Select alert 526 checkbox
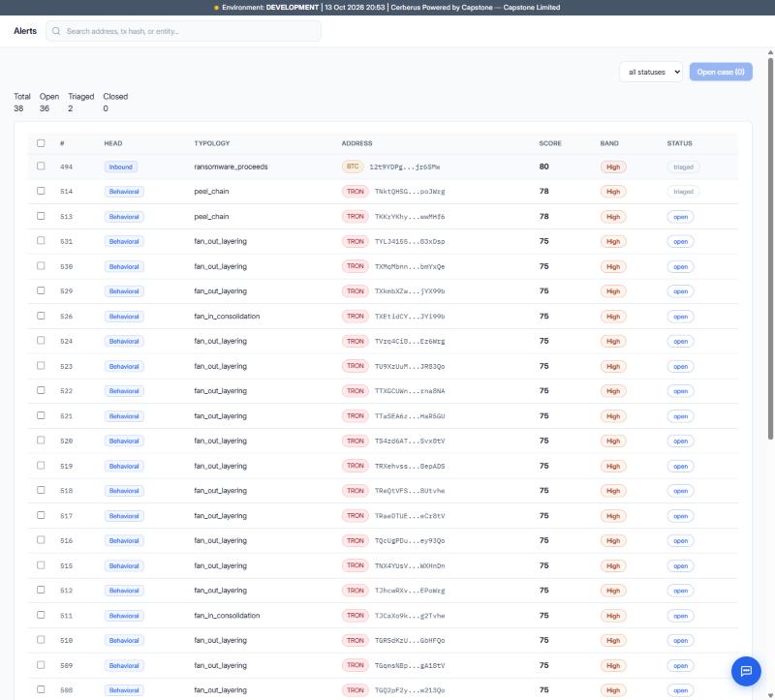 pos(41,316)
